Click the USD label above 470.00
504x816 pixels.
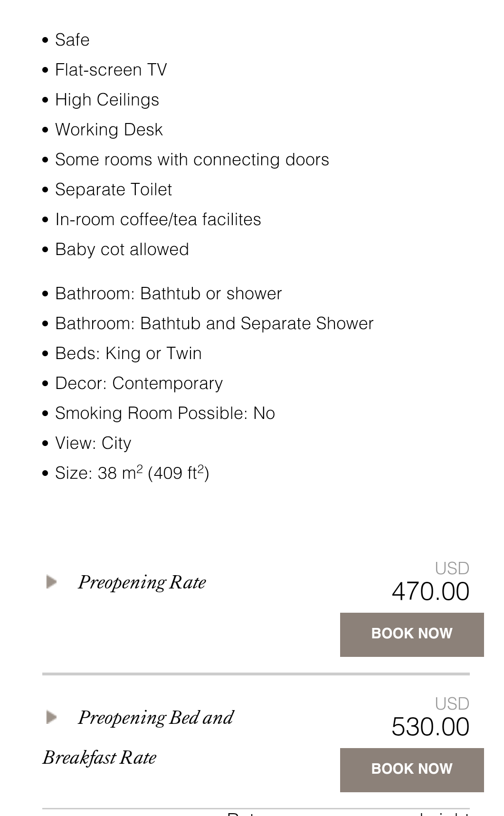point(452,568)
